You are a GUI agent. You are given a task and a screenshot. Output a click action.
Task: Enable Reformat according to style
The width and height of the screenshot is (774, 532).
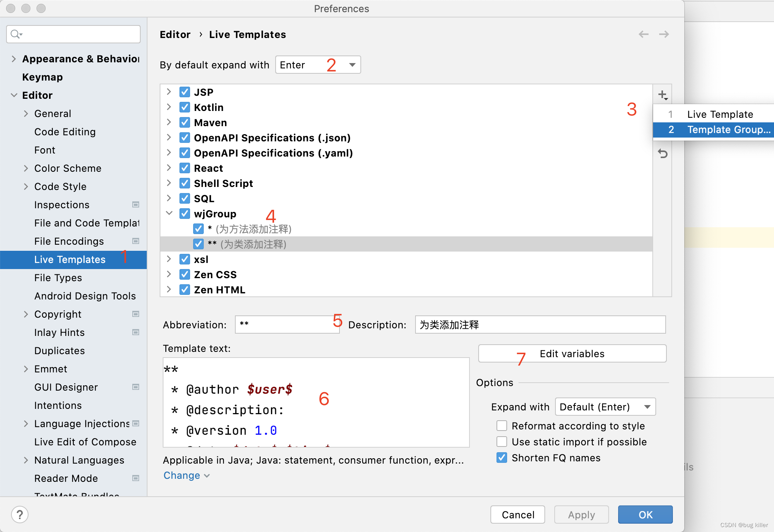click(x=501, y=426)
